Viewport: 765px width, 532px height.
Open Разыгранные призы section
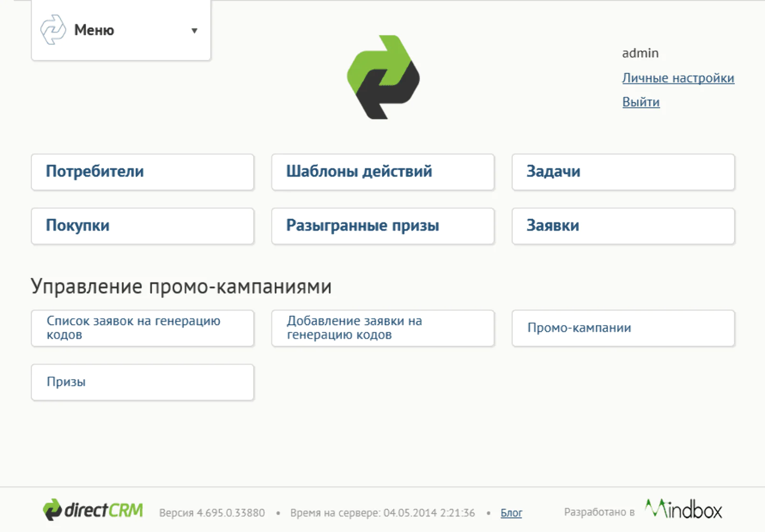click(x=383, y=226)
